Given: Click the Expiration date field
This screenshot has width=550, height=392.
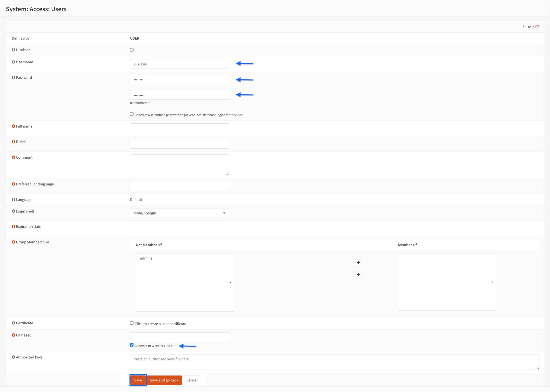Looking at the screenshot, I should click(179, 229).
